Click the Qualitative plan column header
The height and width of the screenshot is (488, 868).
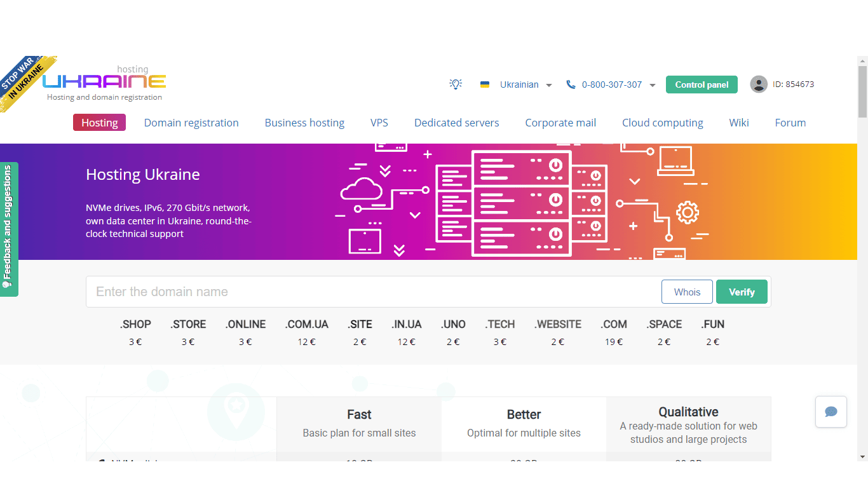point(688,424)
